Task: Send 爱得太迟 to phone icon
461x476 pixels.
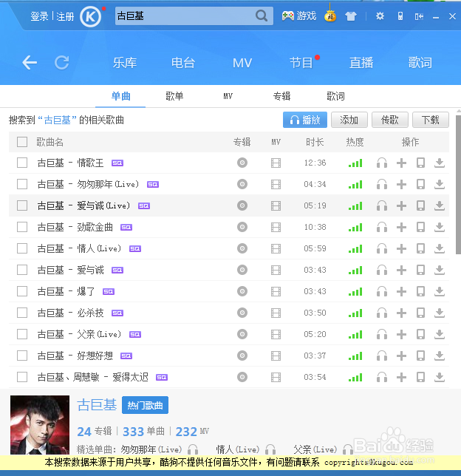Action: point(420,377)
